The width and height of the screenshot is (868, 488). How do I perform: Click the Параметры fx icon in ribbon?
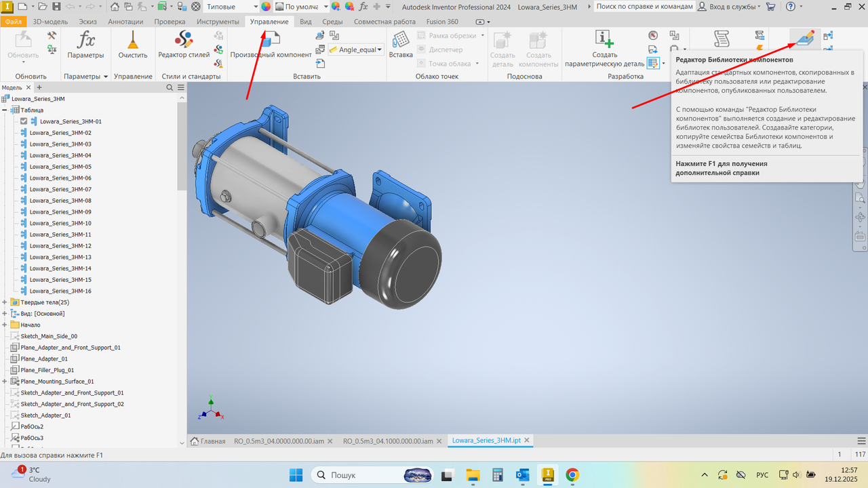pos(86,45)
